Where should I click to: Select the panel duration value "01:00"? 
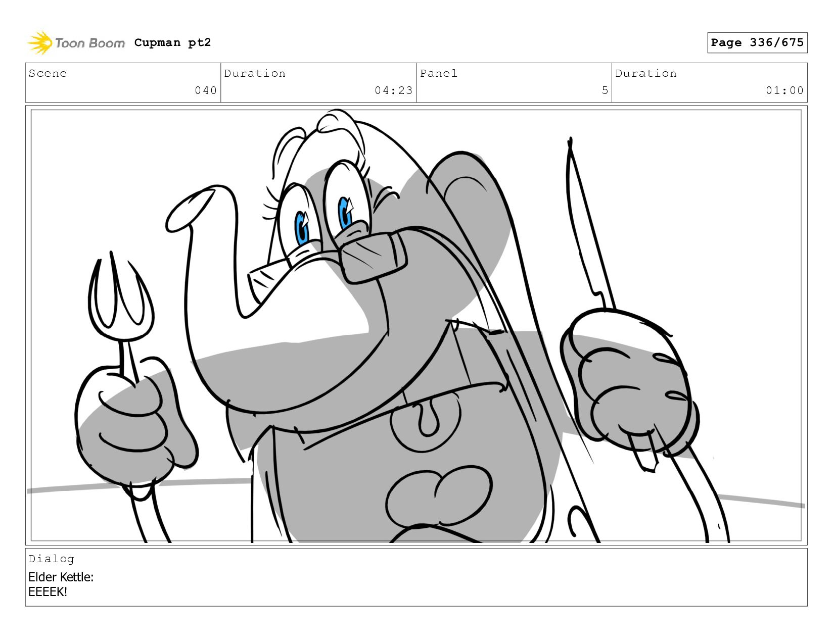click(784, 90)
